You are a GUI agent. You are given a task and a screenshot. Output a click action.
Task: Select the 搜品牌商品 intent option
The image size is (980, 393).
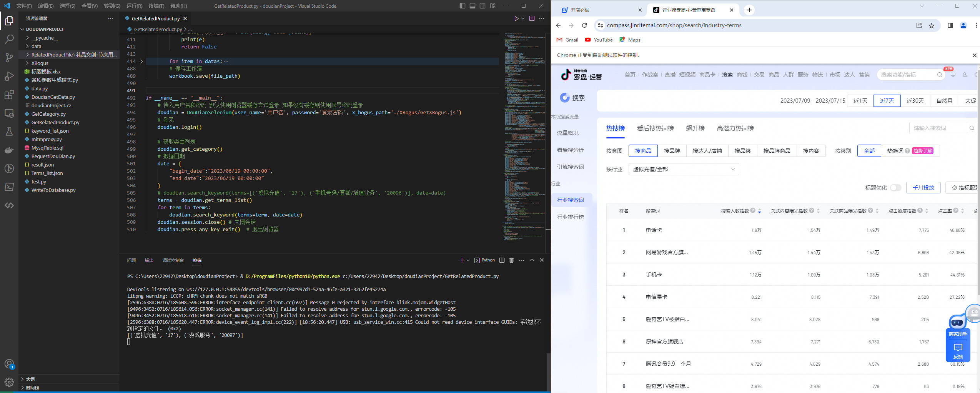pyautogui.click(x=777, y=151)
